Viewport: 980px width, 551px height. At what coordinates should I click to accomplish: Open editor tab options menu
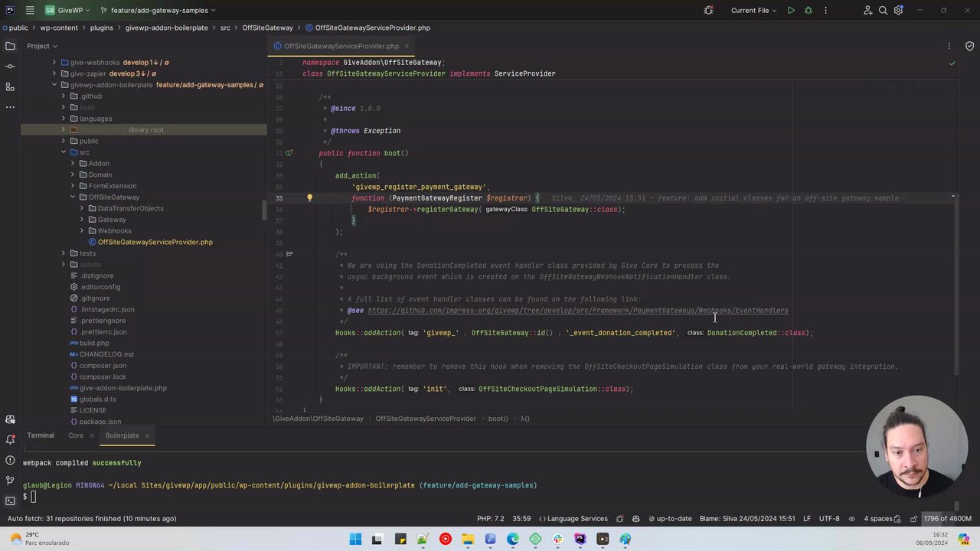pyautogui.click(x=949, y=46)
